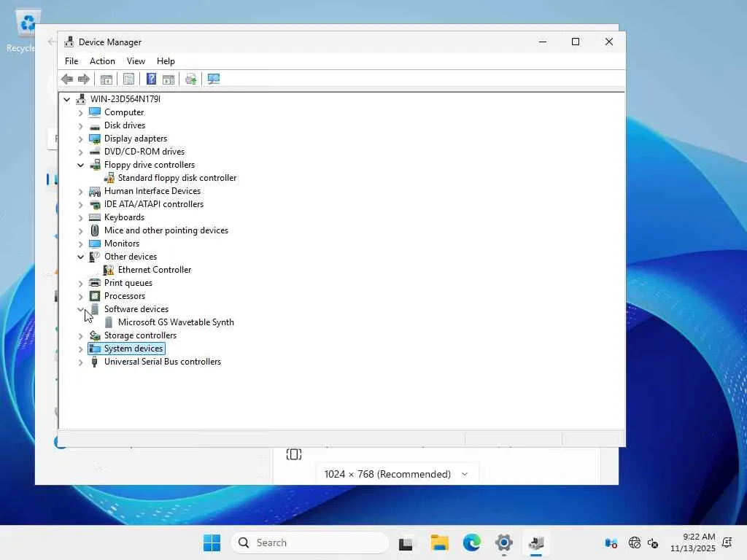Image resolution: width=747 pixels, height=560 pixels.
Task: Expand the System devices category
Action: point(80,349)
